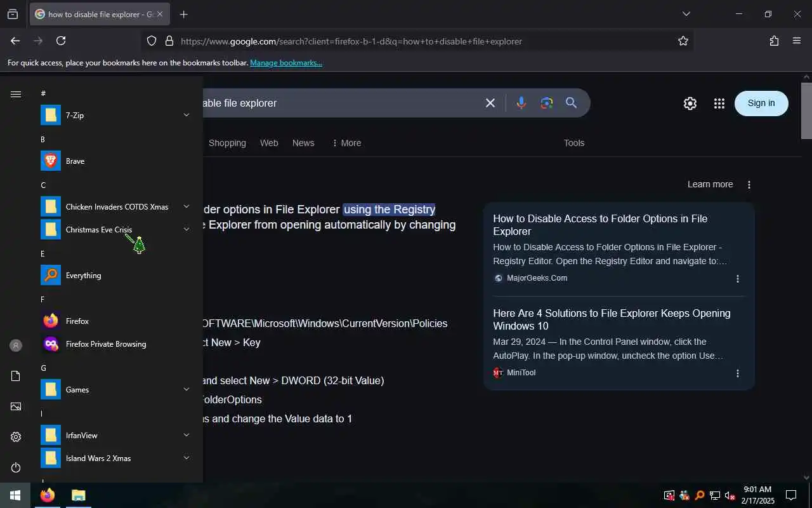Screen dimensions: 812x508
Task: Click the Windows Start button
Action: (x=15, y=495)
